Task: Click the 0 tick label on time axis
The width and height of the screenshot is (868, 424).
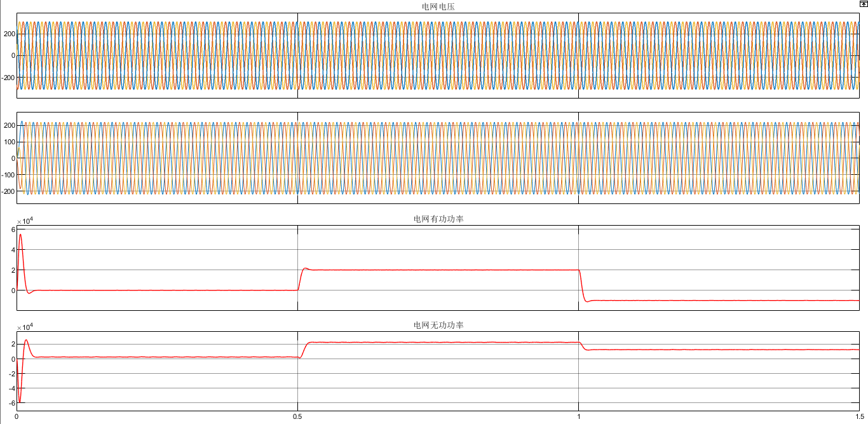Action: [17, 418]
